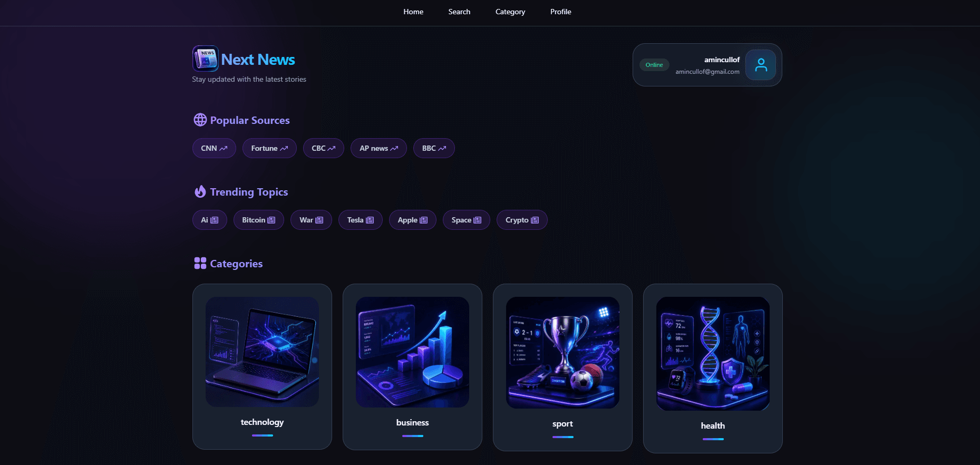Click the newspaper icon on the Ai chip
Screen dimensions: 980x465
pyautogui.click(x=215, y=220)
